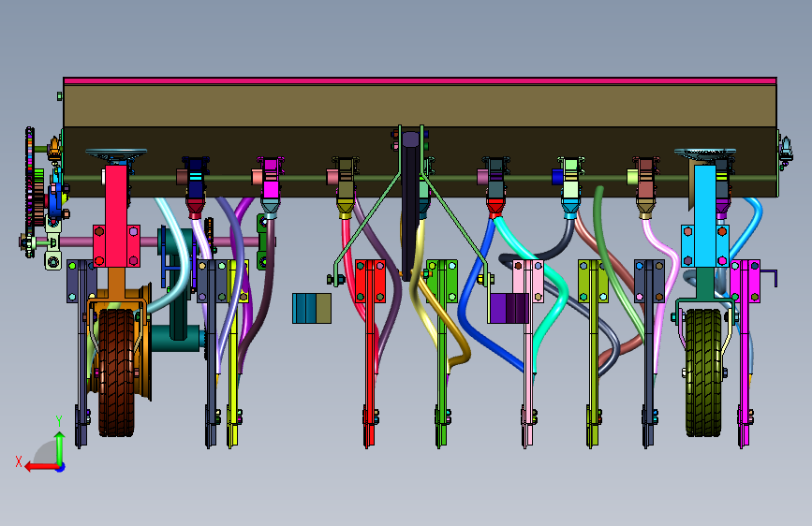
Task: Pick the tan upper hopper panel
Action: (420, 106)
